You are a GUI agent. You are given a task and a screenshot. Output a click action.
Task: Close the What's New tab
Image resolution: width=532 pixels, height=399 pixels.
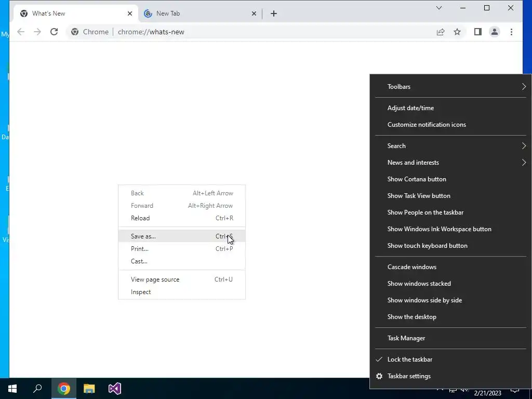[x=129, y=14]
